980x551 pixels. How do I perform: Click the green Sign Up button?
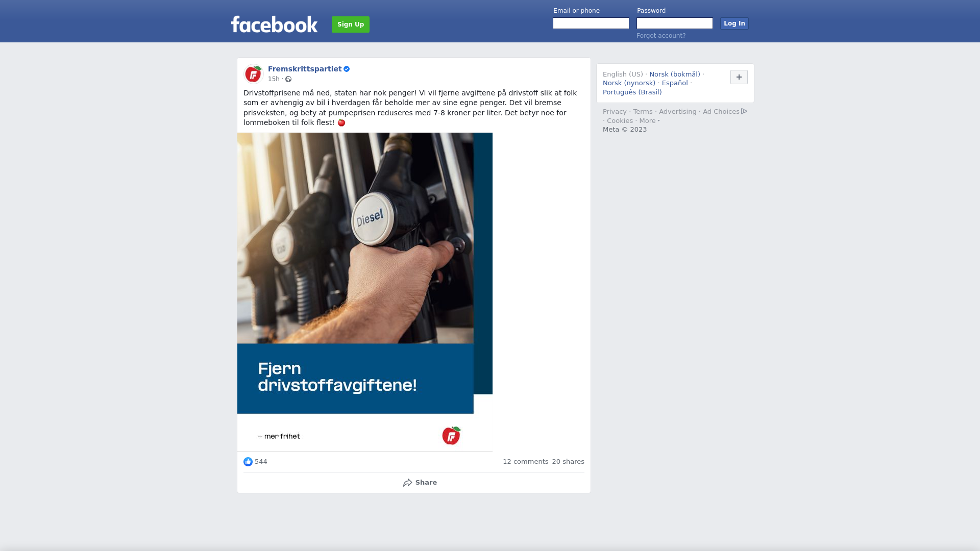351,24
